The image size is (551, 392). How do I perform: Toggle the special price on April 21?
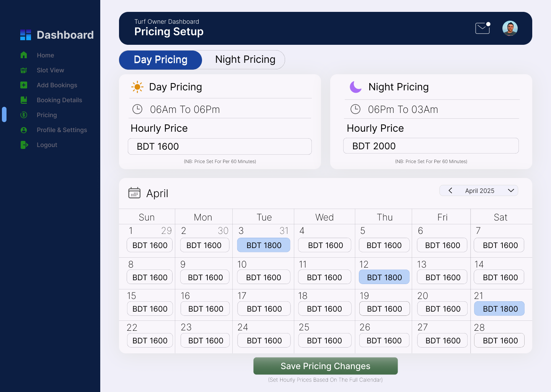pyautogui.click(x=499, y=309)
